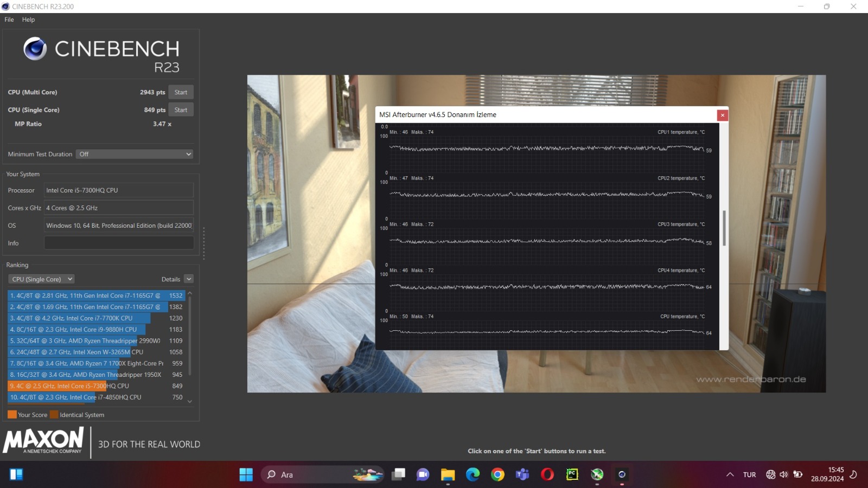Click the Maxon logo
The height and width of the screenshot is (488, 868).
click(43, 440)
